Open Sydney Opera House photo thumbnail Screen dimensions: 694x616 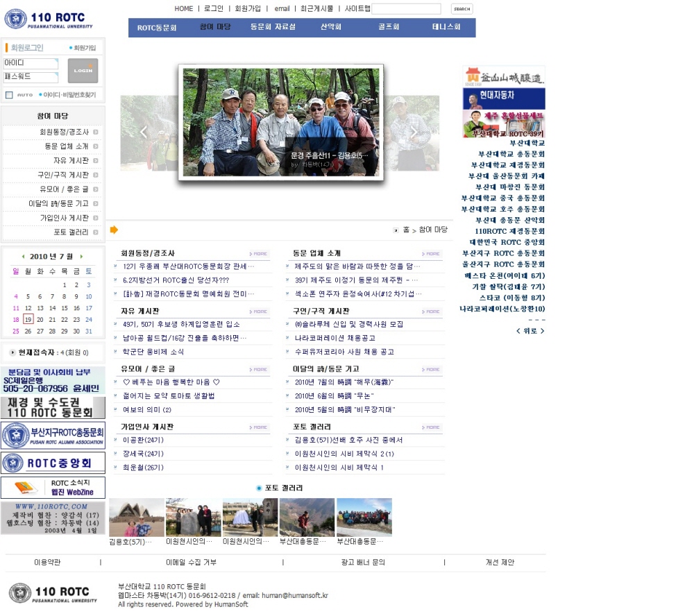(x=137, y=517)
